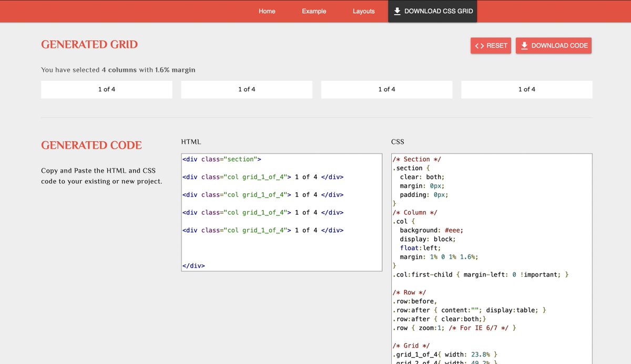Click the 'background: #eee;' CSS line
Image resolution: width=631 pixels, height=364 pixels.
(432, 230)
